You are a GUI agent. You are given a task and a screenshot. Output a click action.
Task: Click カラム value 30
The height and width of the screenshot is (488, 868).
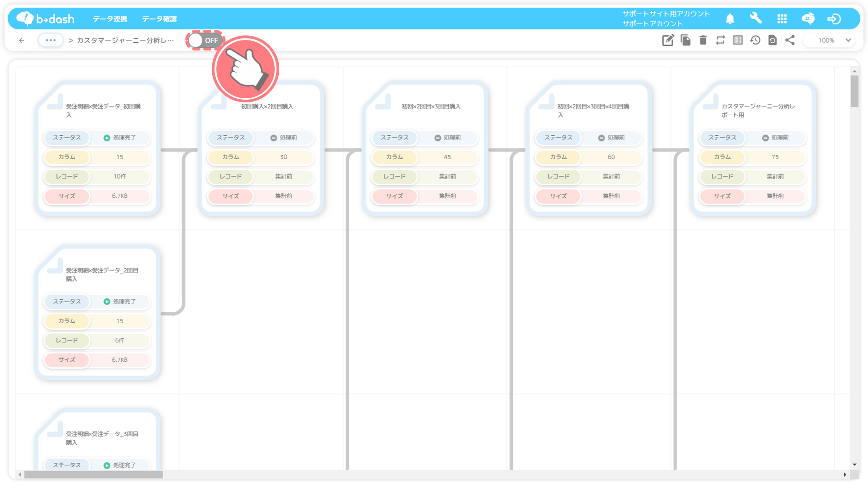284,157
